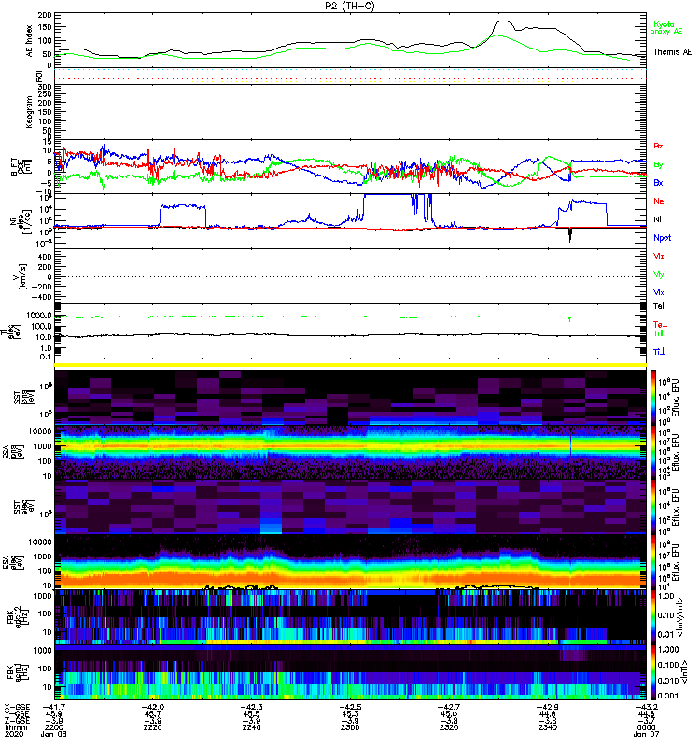
Task: Click the "-42.9" X-GSE position value
Action: click(547, 707)
